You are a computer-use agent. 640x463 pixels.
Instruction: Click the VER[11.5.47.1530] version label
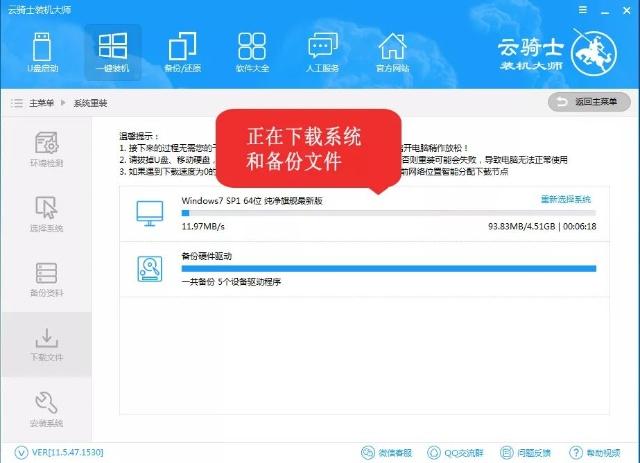tap(67, 452)
